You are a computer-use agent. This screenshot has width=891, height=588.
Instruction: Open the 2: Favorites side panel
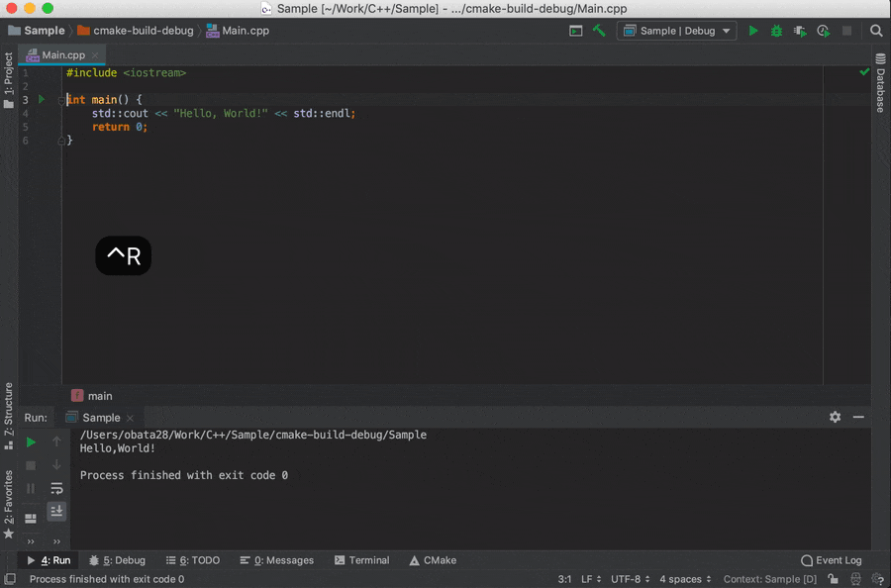(x=9, y=504)
